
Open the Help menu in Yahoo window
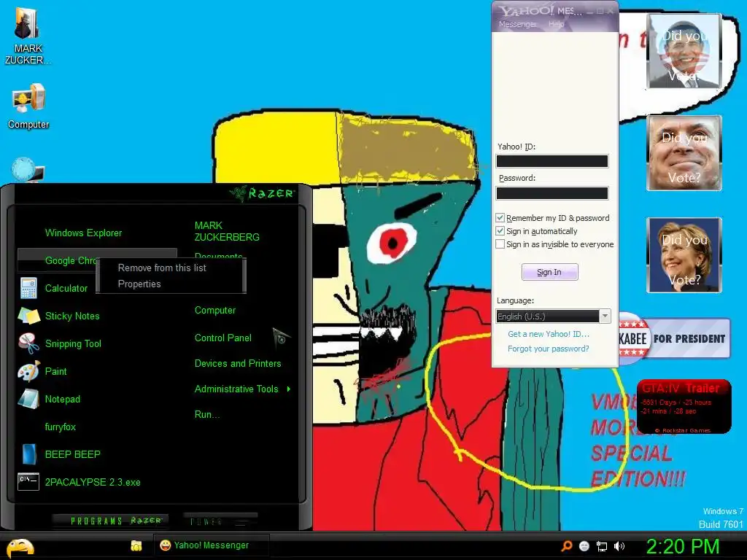click(x=556, y=24)
